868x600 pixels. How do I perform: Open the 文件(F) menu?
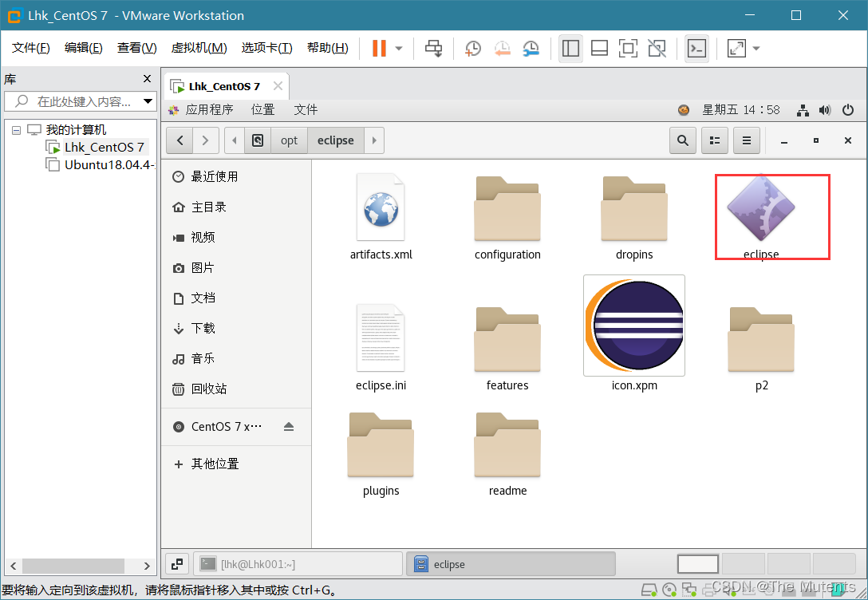31,48
